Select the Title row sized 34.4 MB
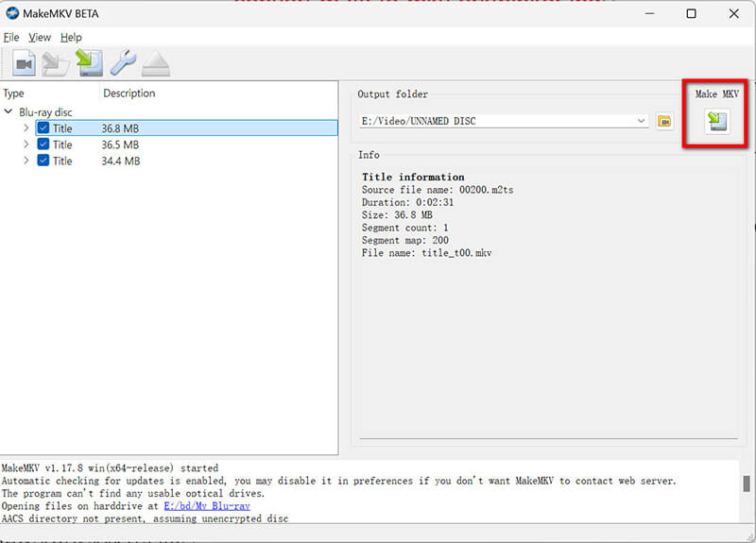This screenshot has height=543, width=756. (x=186, y=161)
